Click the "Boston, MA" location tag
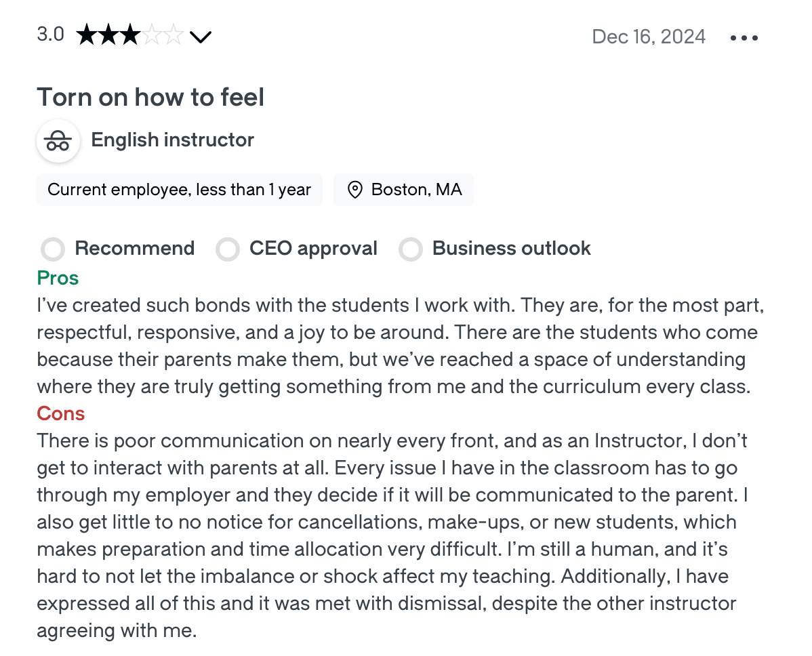 tap(416, 190)
